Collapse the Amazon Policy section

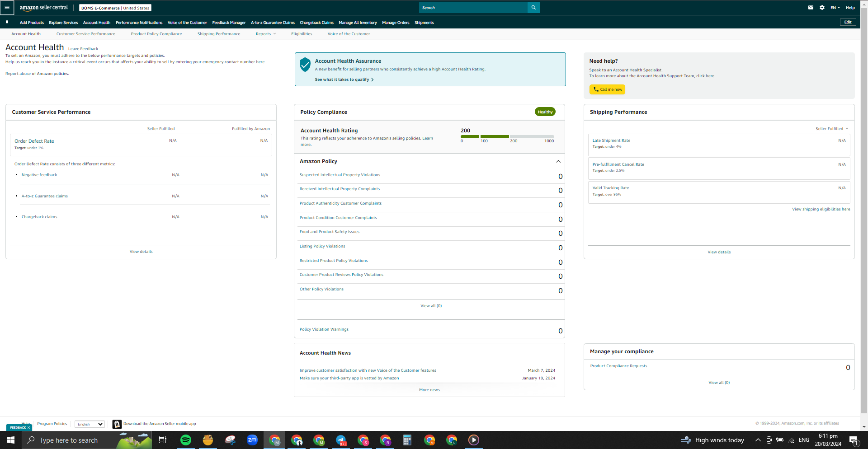click(x=558, y=161)
